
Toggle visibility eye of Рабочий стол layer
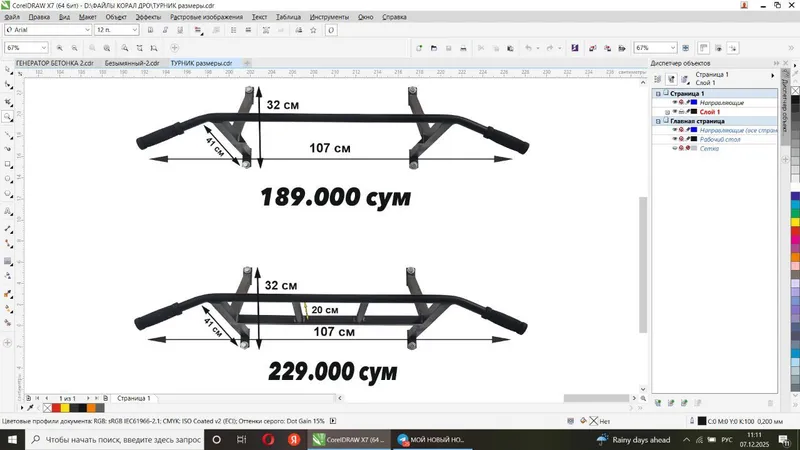pos(674,139)
